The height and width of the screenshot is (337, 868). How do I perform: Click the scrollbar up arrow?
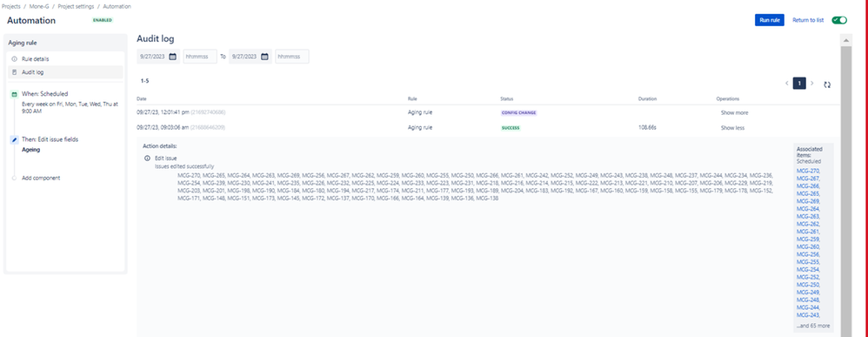tap(845, 40)
